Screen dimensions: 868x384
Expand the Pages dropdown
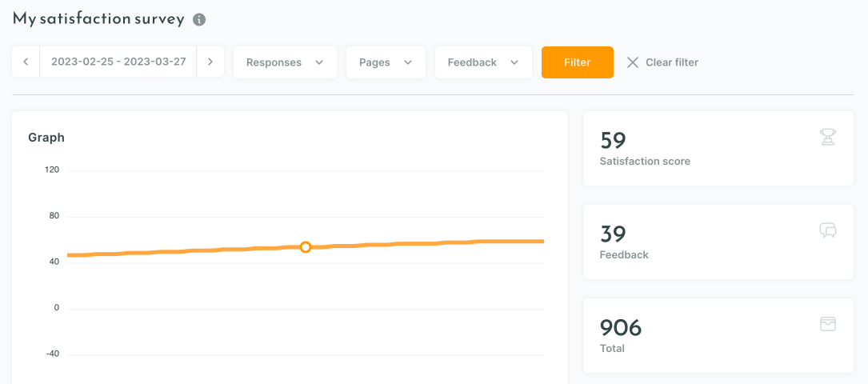tap(386, 62)
